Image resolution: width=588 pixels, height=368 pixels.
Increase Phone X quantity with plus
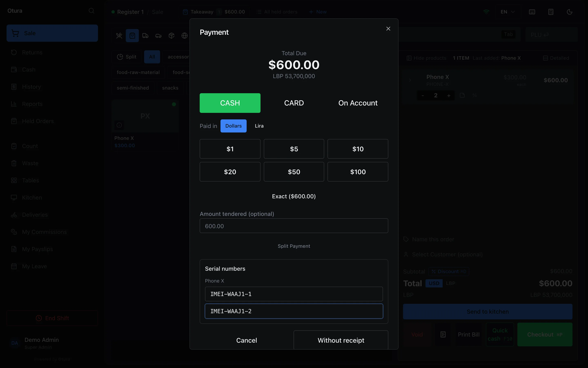(449, 95)
